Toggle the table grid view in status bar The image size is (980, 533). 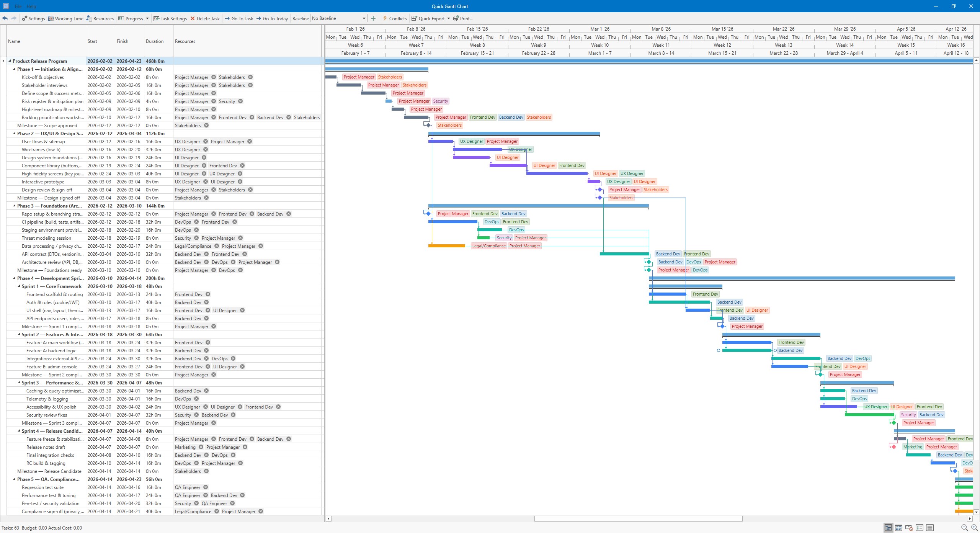point(898,528)
